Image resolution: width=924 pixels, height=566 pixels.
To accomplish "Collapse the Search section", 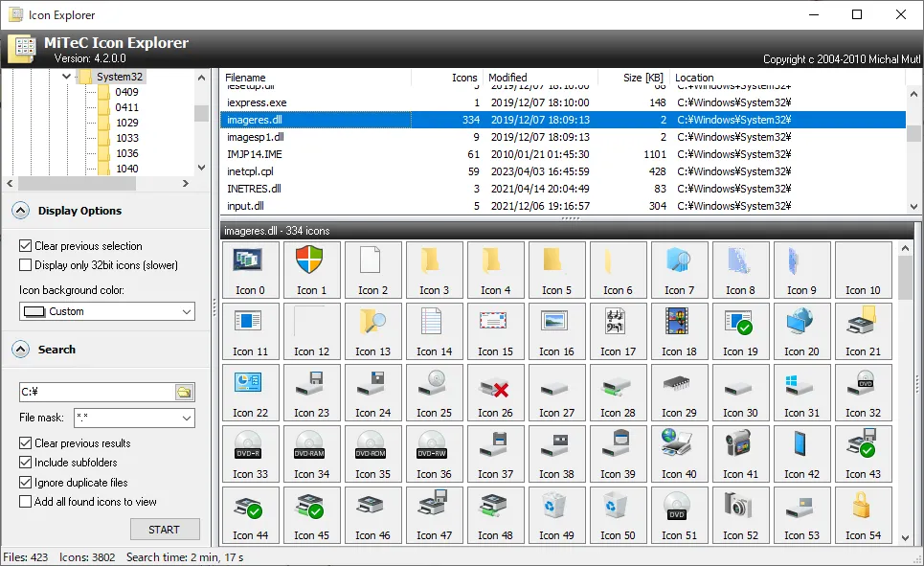I will tap(21, 350).
